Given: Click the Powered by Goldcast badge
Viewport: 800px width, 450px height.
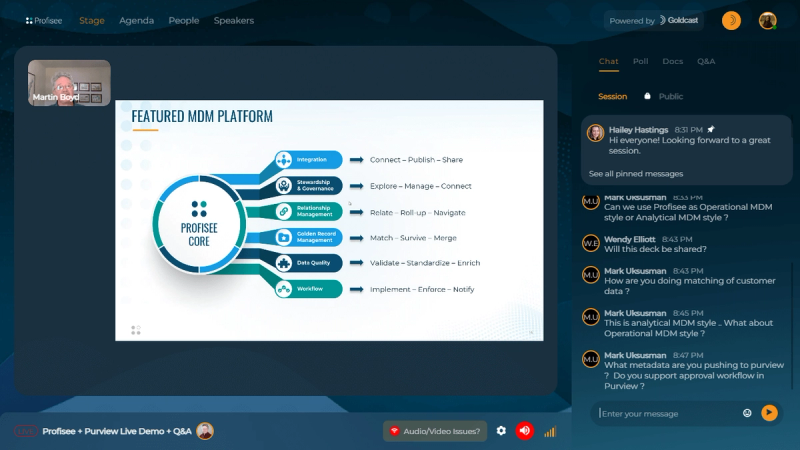Looking at the screenshot, I should (654, 20).
